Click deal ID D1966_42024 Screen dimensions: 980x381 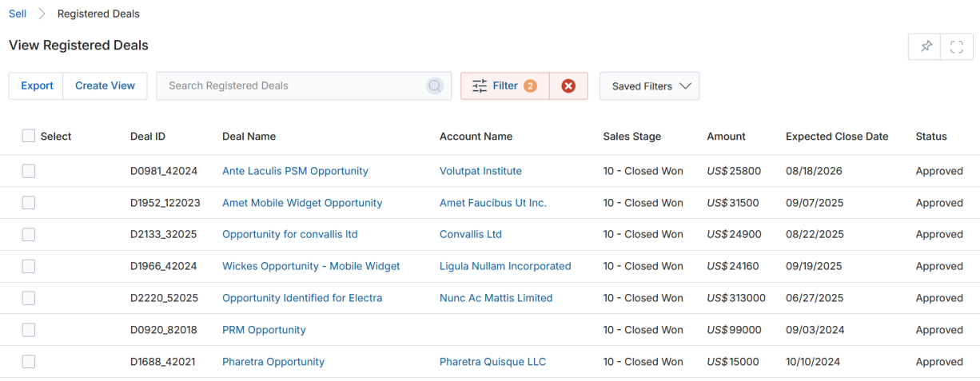tap(163, 266)
